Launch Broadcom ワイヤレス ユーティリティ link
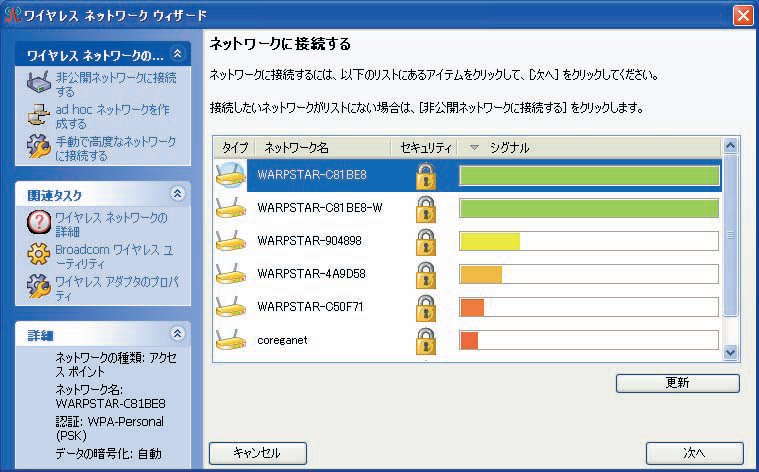This screenshot has width=759, height=472. pyautogui.click(x=114, y=256)
